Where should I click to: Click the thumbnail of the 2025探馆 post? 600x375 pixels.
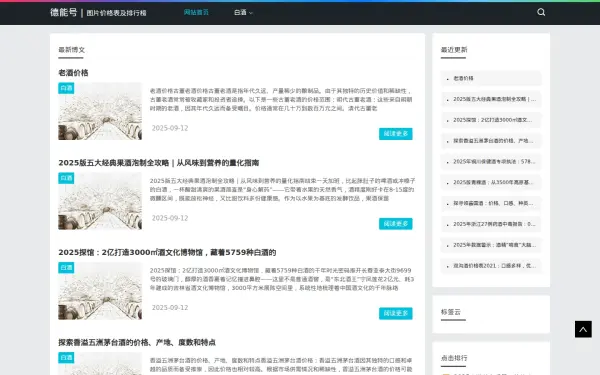(100, 290)
